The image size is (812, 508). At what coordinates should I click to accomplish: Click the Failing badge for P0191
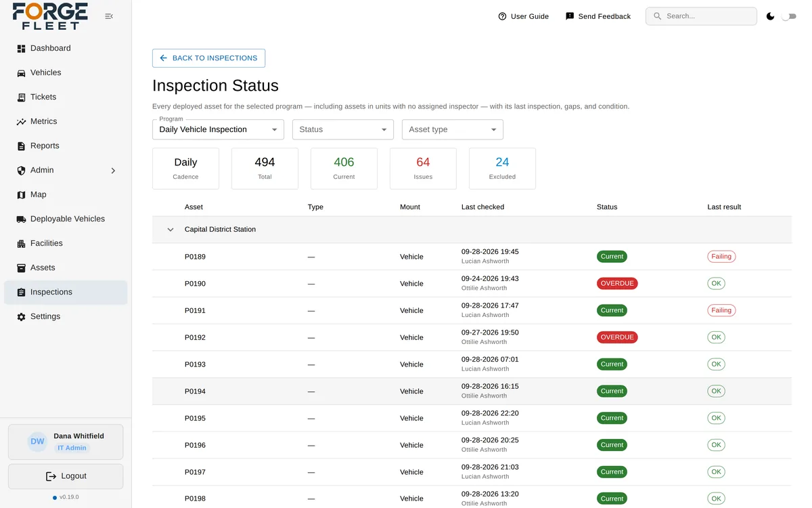721,310
